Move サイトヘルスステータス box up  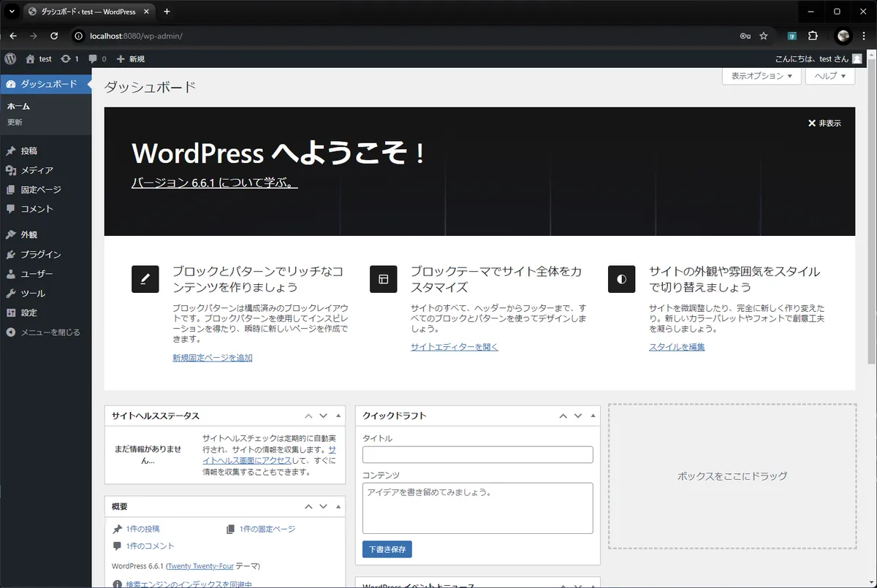coord(308,416)
